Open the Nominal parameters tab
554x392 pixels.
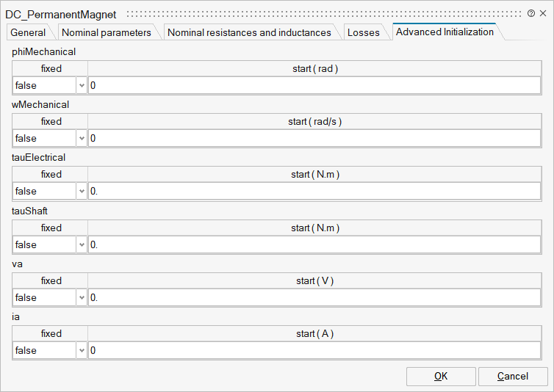[107, 32]
